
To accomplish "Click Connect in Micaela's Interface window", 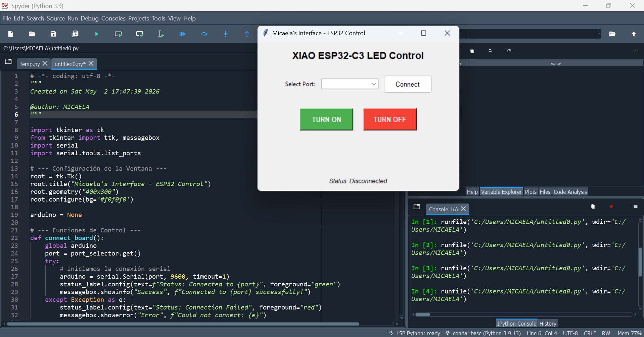I will point(408,84).
